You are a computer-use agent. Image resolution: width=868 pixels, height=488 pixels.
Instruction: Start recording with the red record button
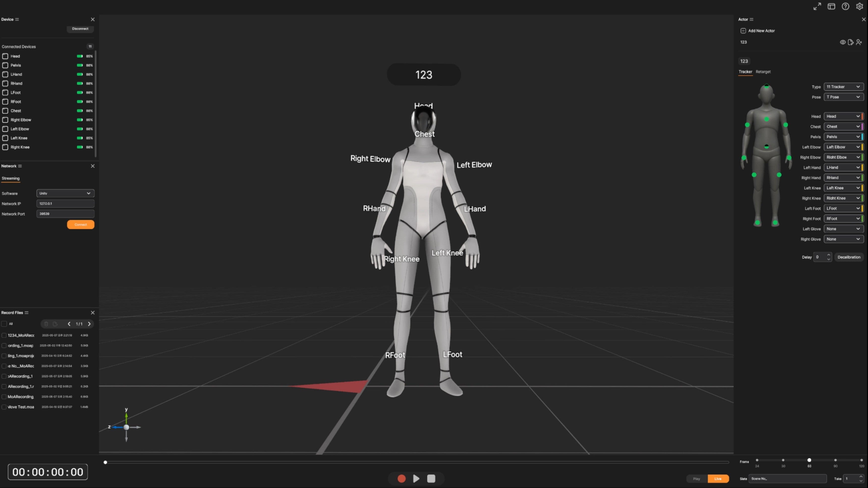[x=401, y=479]
